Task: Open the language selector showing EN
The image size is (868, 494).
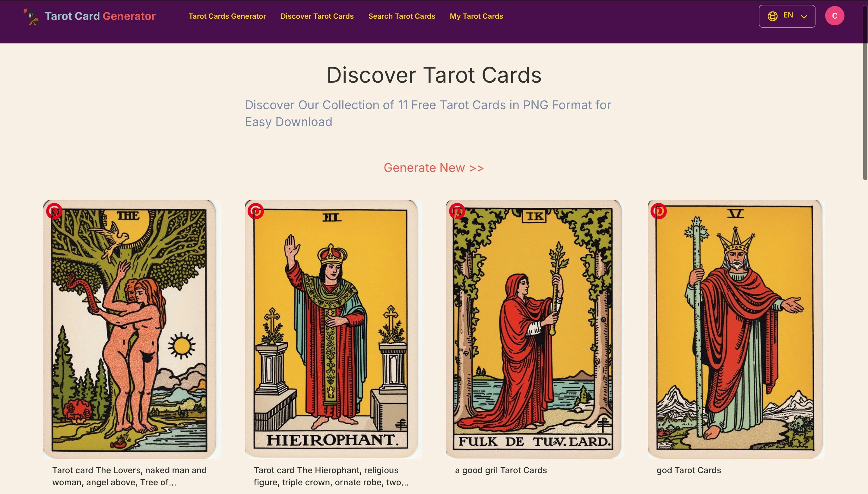Action: 787,16
